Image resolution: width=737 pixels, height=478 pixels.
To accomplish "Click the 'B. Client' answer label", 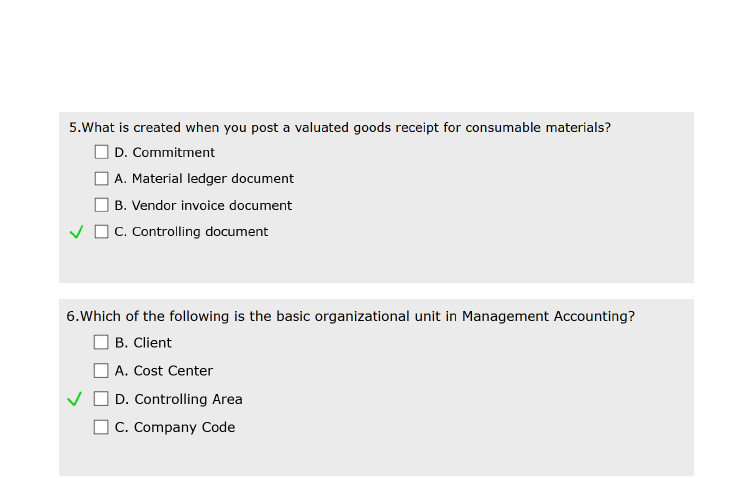I will [x=143, y=343].
